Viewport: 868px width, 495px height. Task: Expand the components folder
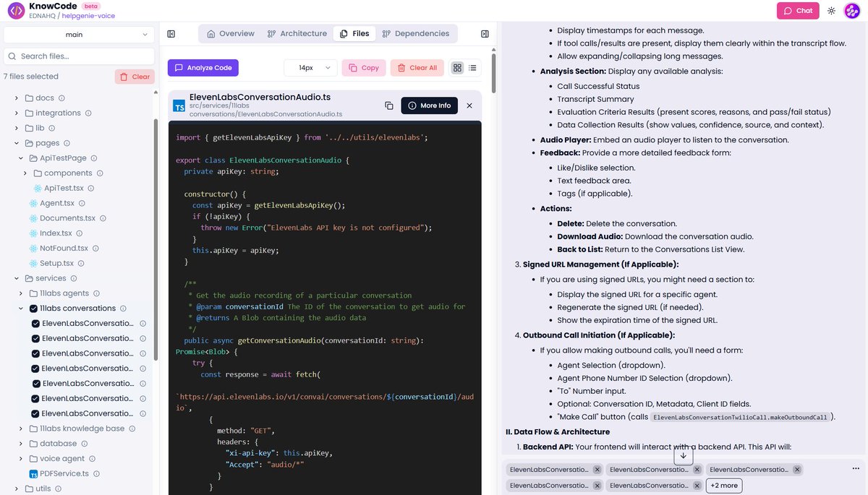[x=26, y=173]
